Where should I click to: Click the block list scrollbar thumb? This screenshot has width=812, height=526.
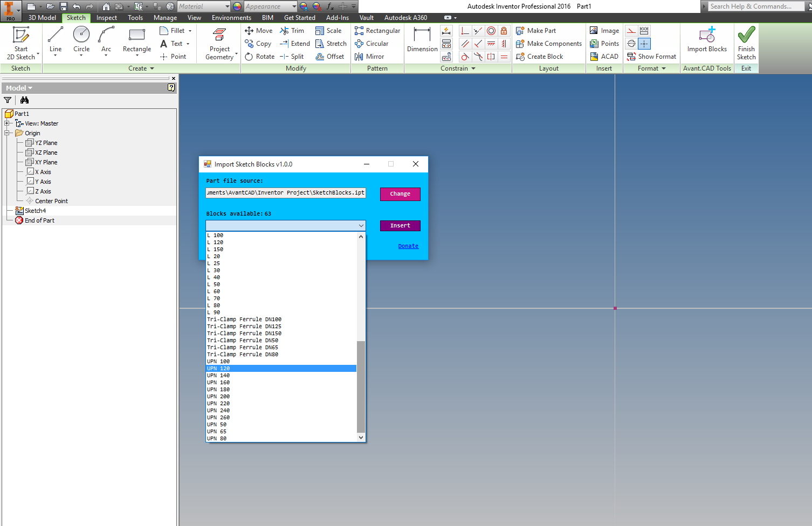tap(361, 386)
